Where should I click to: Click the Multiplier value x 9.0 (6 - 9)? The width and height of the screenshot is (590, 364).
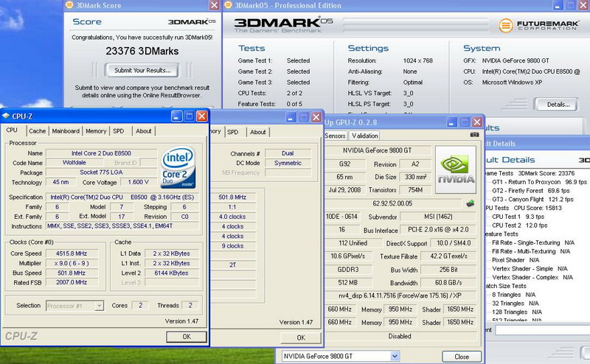(x=72, y=263)
